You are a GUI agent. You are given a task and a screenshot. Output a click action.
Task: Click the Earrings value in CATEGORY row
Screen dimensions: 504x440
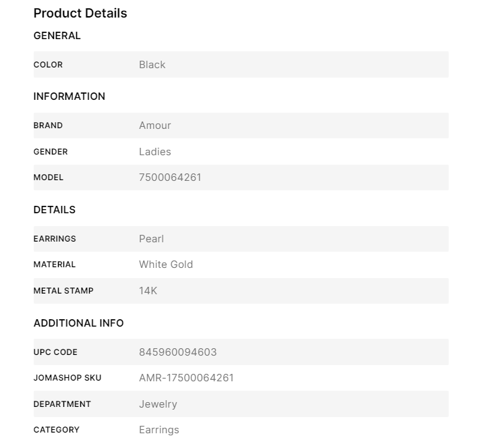(x=159, y=430)
